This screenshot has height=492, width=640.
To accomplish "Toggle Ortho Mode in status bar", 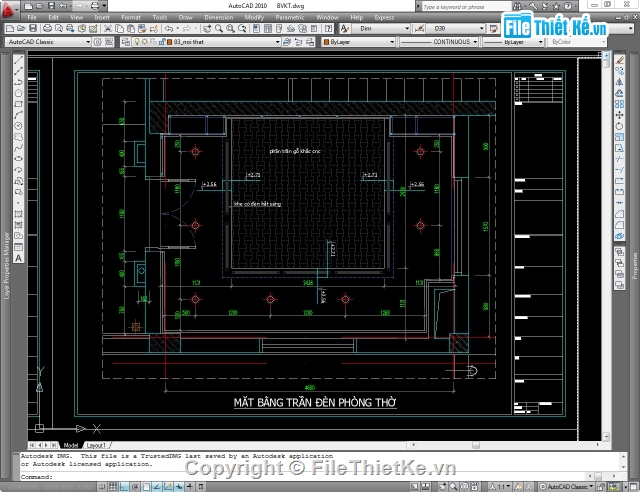I will (x=124, y=487).
